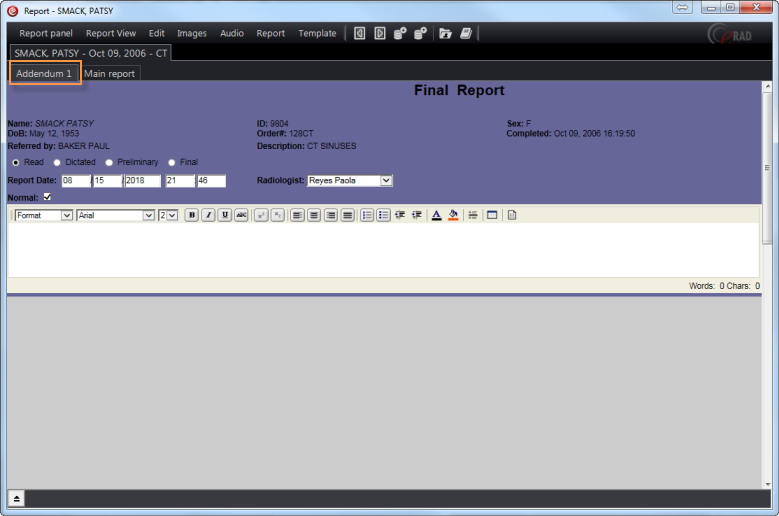Screen dimensions: 779x516
Task: Click the expand arrow button at bottom-left
Action: point(17,498)
